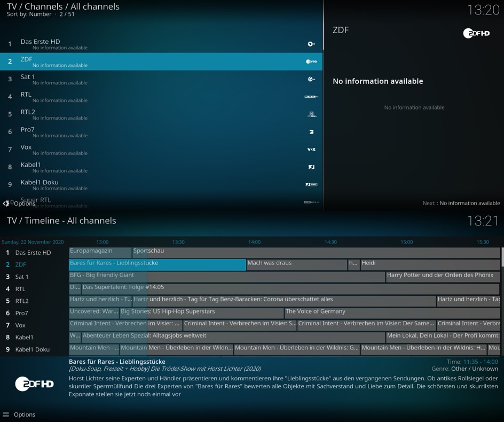Select Das Erste HD in timeline channel column
The width and height of the screenshot is (504, 422).
pyautogui.click(x=34, y=253)
